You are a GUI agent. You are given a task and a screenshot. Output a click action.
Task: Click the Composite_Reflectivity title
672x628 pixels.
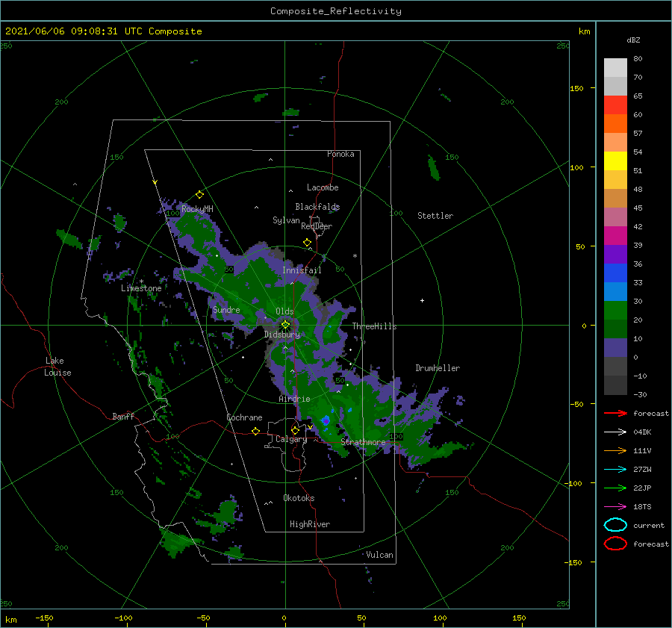[336, 11]
